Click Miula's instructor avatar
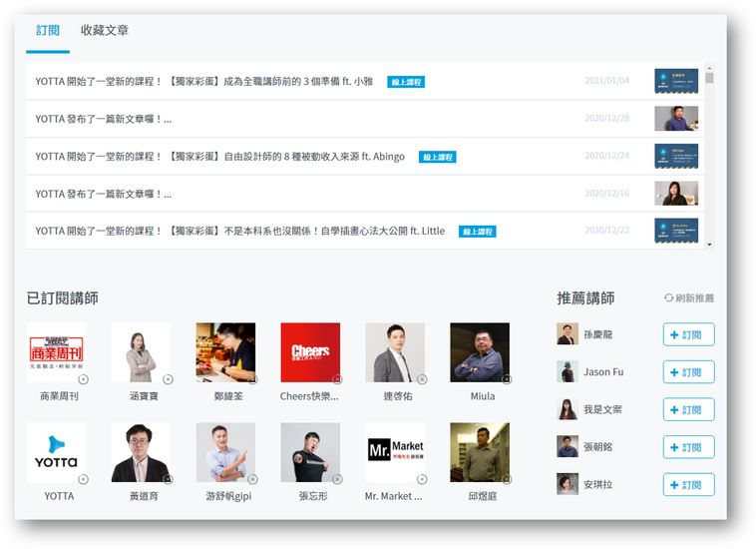The image size is (756, 549). [x=480, y=352]
